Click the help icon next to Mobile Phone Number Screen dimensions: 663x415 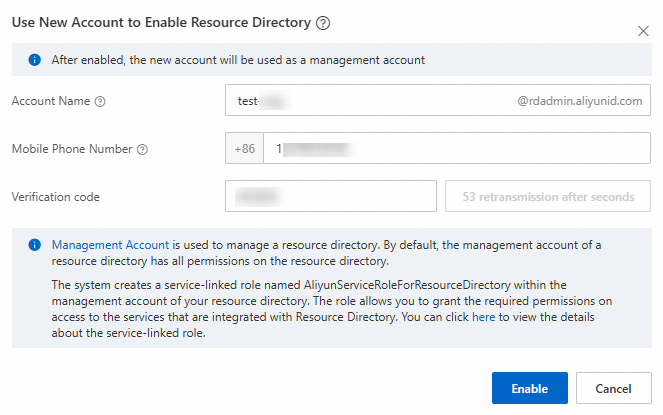tap(142, 149)
